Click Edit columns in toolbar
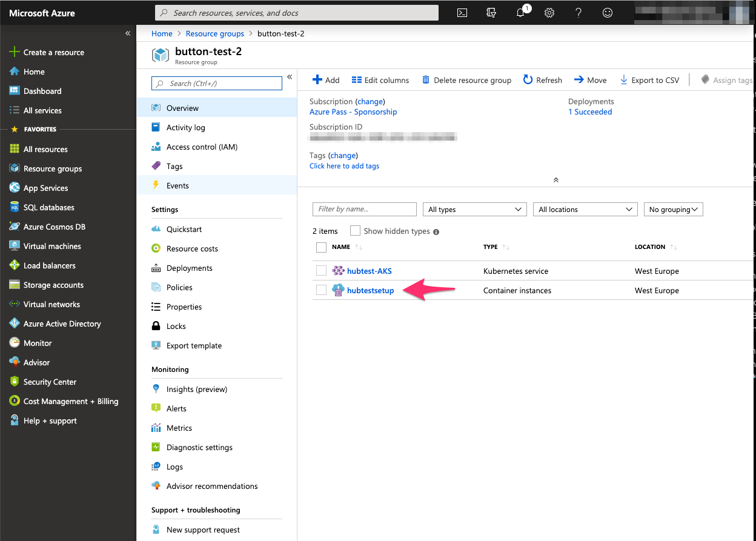Viewport: 756px width, 541px height. point(380,80)
